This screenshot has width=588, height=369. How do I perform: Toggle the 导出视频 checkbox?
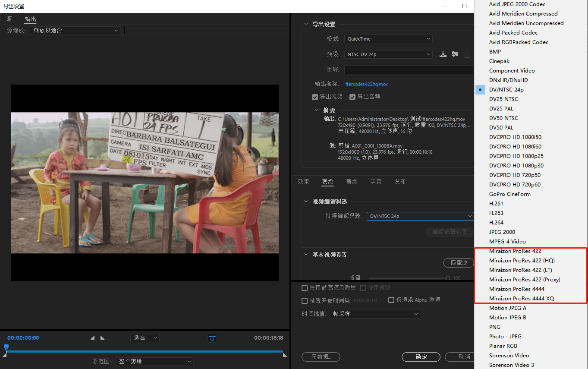(315, 97)
